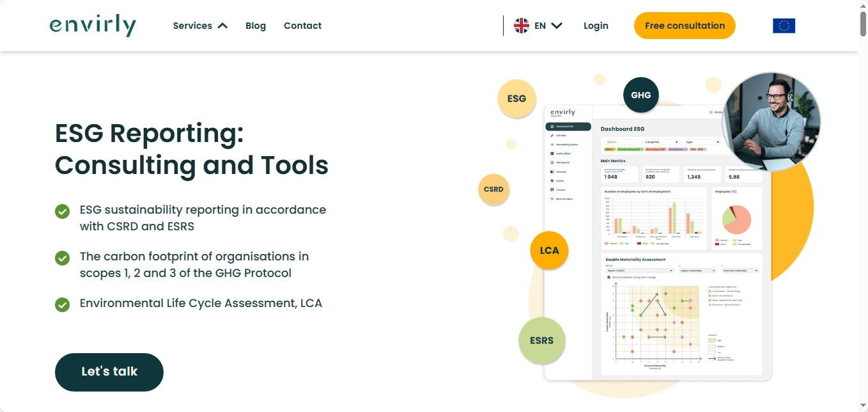The width and height of the screenshot is (868, 412).
Task: Click the green check beside CSRD and ESRS line
Action: (x=62, y=211)
